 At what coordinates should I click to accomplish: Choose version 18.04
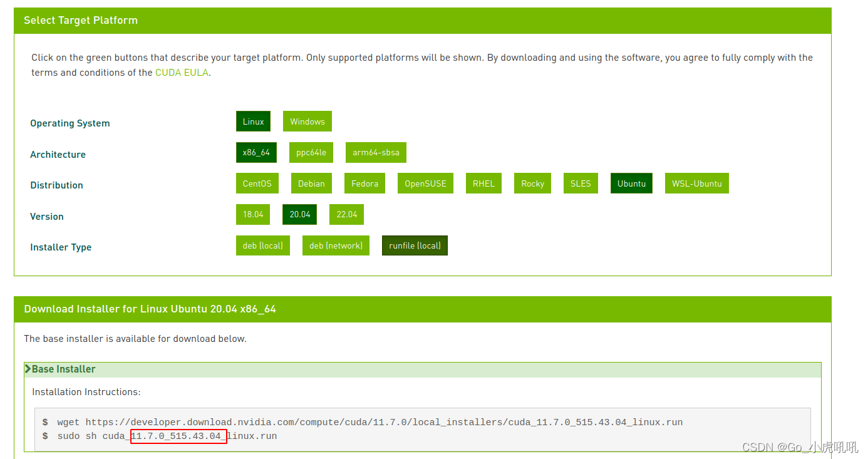coord(253,214)
